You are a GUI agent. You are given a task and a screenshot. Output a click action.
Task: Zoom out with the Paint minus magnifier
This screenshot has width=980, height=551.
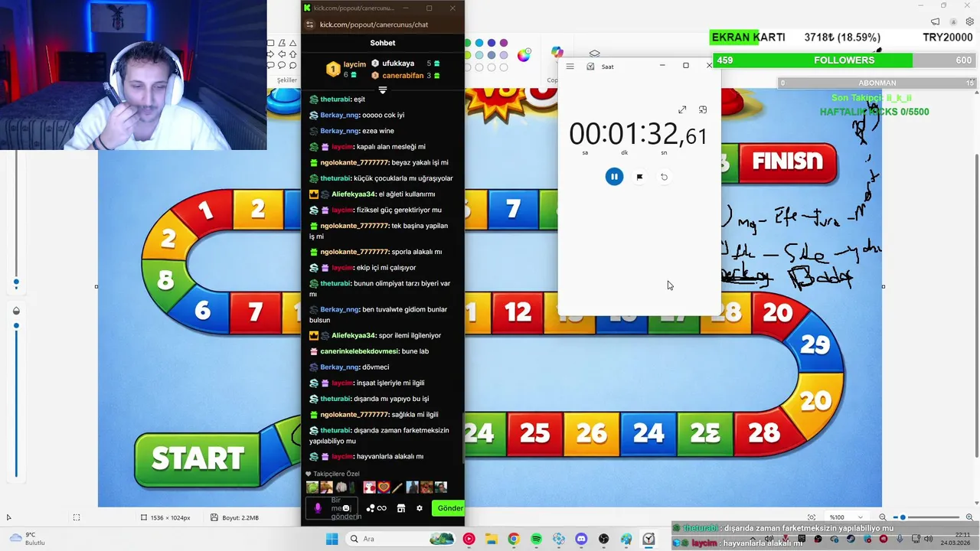point(882,517)
